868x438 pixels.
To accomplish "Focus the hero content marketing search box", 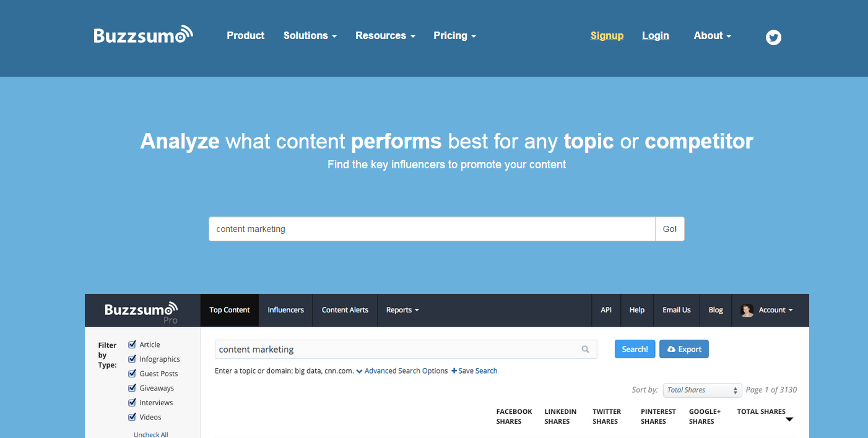I will pyautogui.click(x=432, y=229).
